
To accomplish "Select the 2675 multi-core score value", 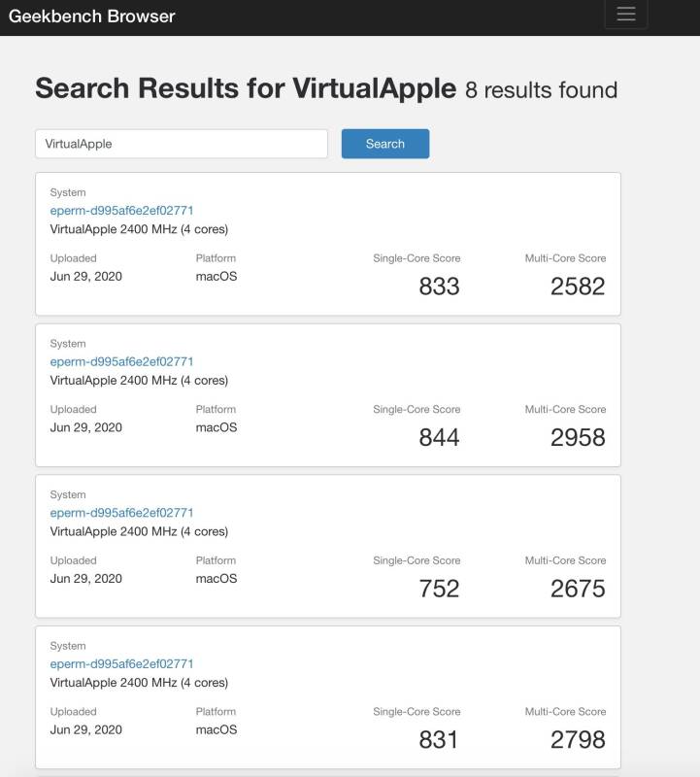I will (x=578, y=589).
